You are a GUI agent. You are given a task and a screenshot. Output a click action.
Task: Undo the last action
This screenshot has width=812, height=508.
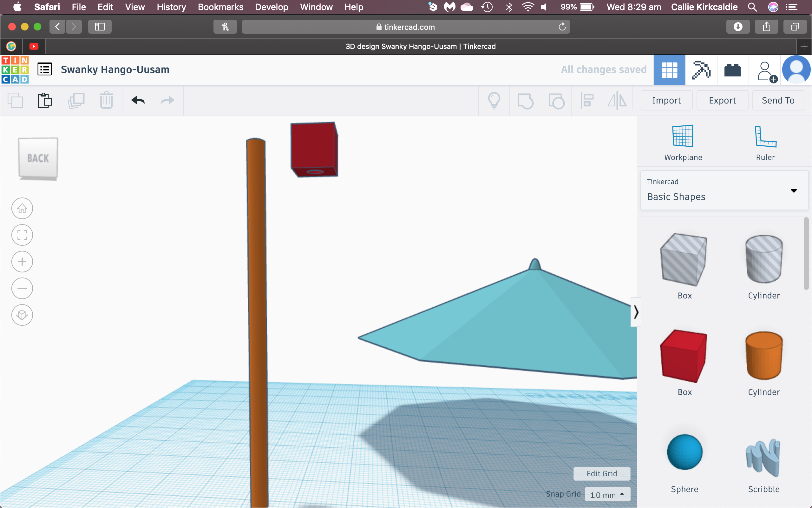click(x=138, y=100)
